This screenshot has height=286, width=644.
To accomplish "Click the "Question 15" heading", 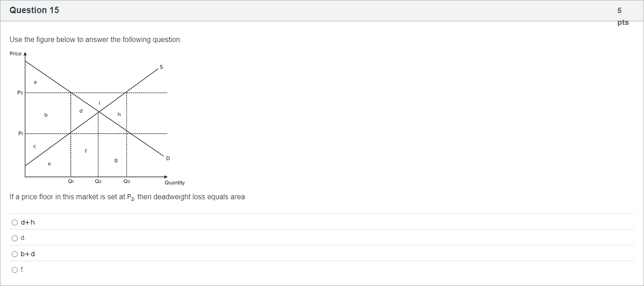I will [34, 10].
